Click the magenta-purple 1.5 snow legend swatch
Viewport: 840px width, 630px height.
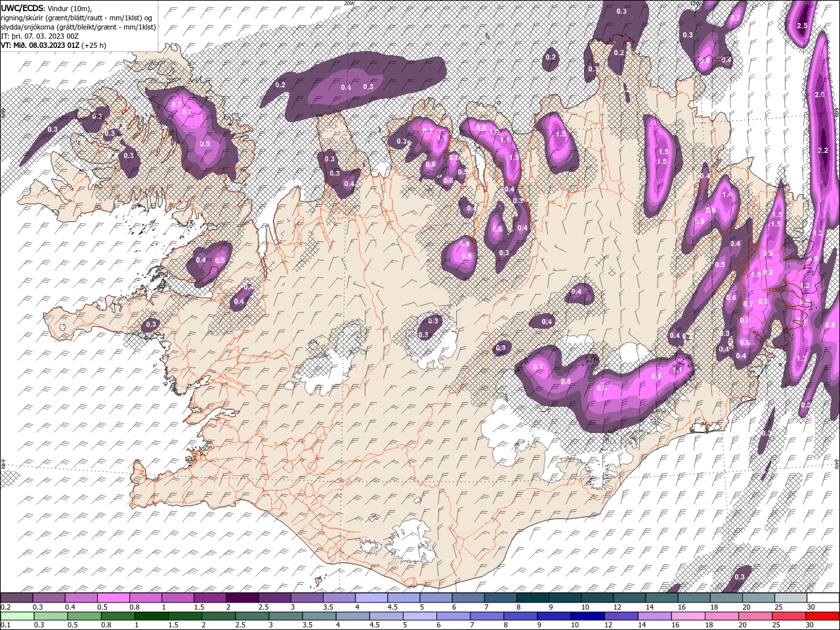pyautogui.click(x=211, y=598)
